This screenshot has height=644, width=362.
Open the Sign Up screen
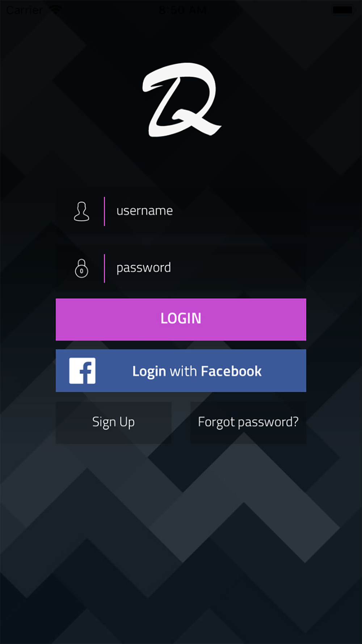point(113,423)
